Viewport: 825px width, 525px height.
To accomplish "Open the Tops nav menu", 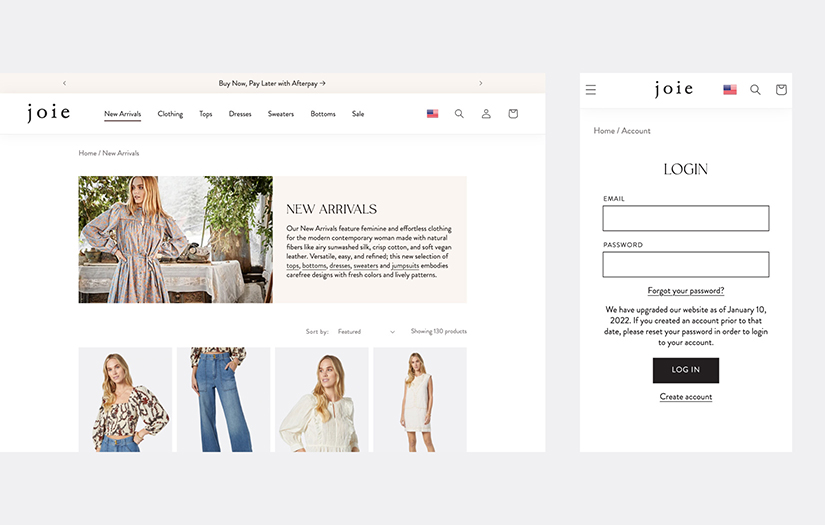I will [x=206, y=114].
